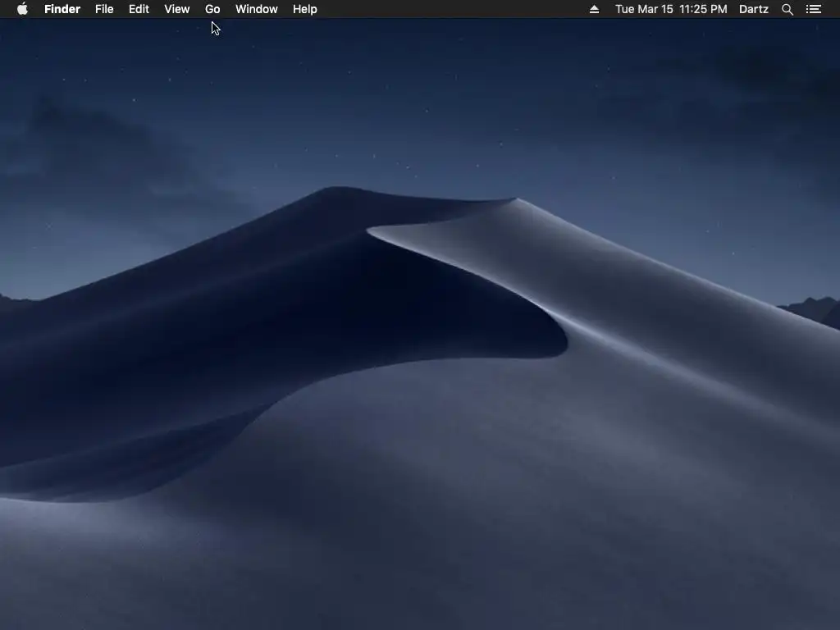Open Notification Center list icon
The image size is (840, 630).
point(814,9)
